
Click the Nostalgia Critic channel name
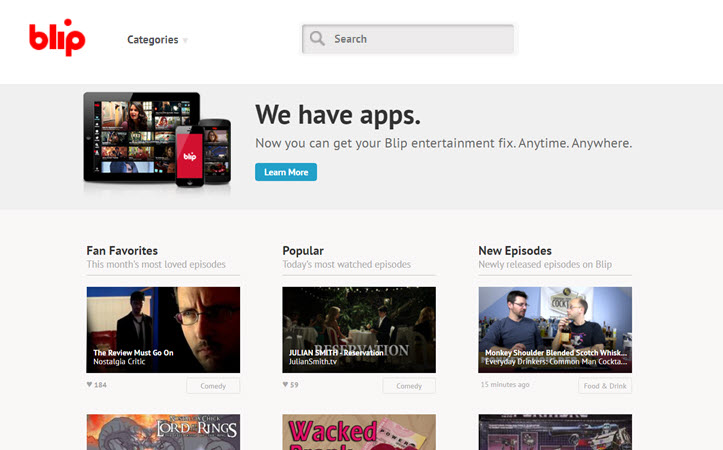(119, 361)
